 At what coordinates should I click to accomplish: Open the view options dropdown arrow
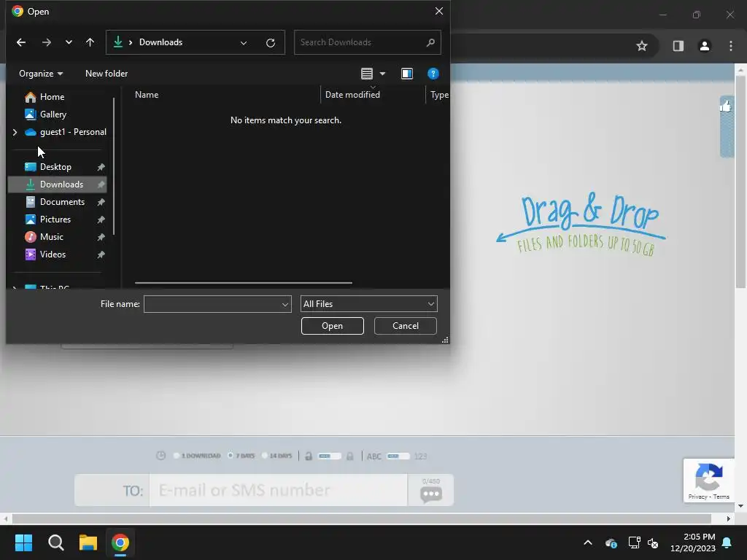(382, 74)
